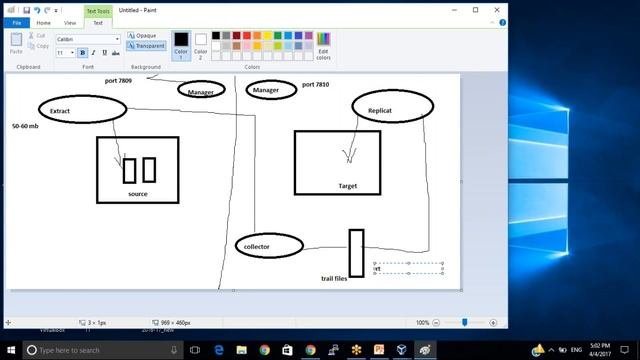Save the drawing with the Save icon

click(27, 10)
